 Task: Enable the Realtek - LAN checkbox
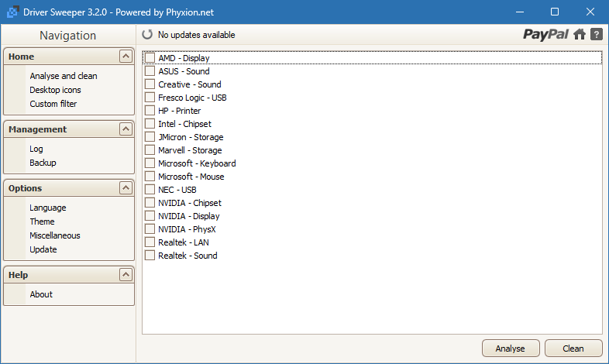coord(150,242)
